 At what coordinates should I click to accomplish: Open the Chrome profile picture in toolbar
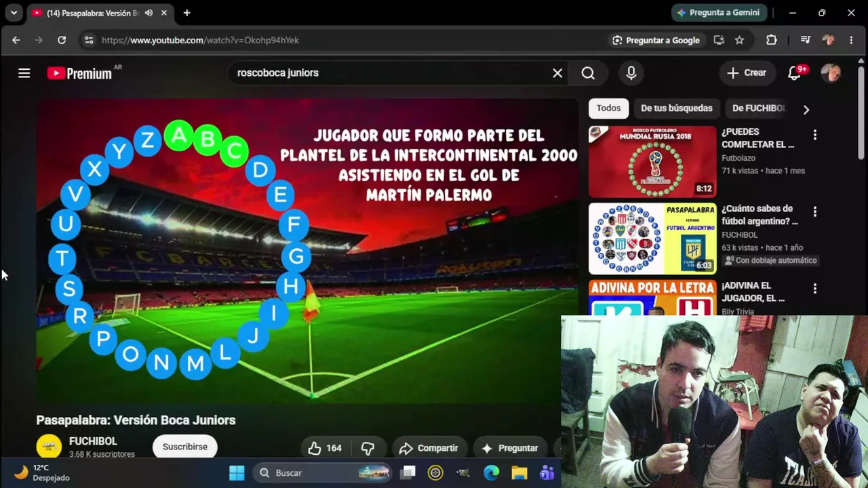828,40
